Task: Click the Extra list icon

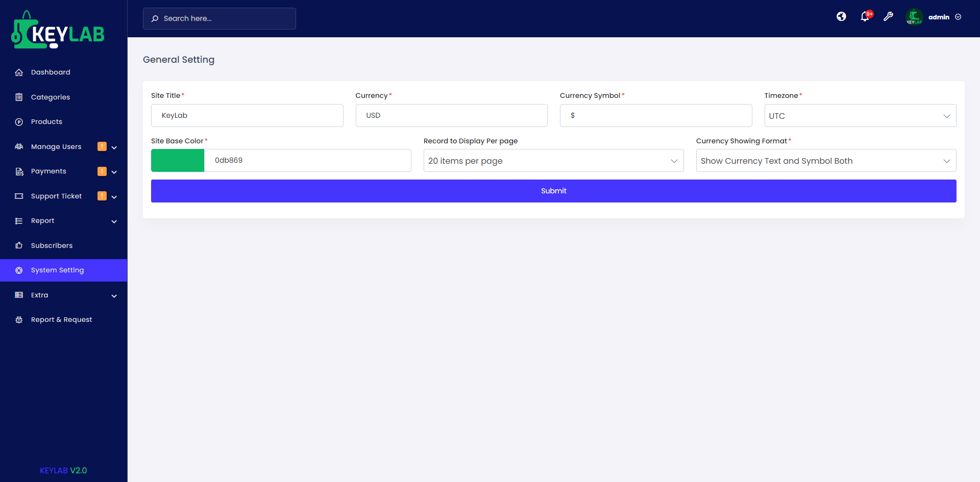Action: point(19,295)
